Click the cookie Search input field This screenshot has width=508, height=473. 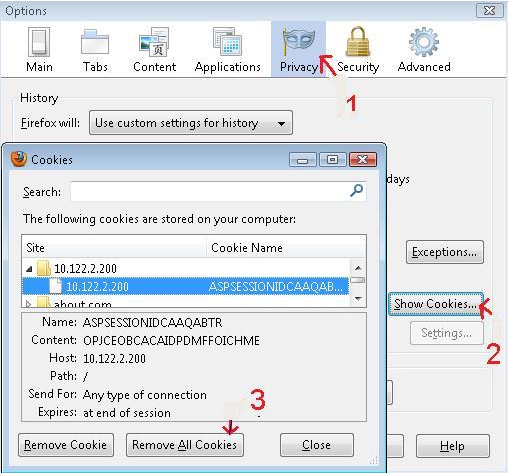[218, 191]
